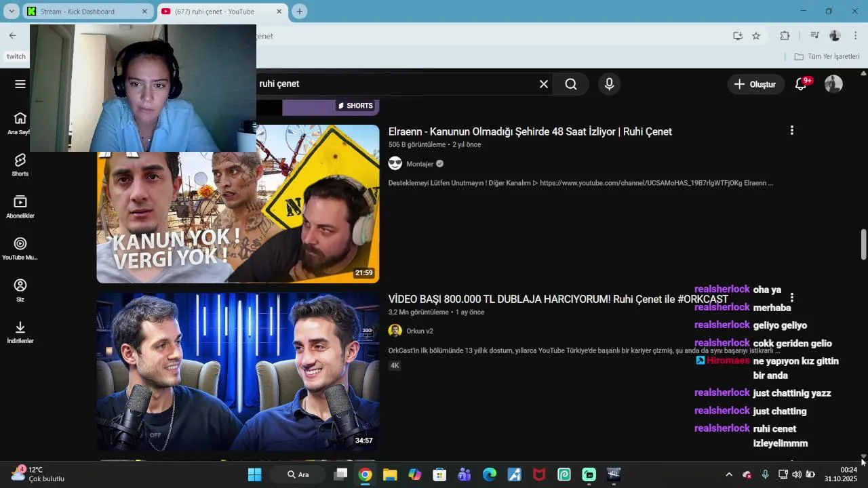
Task: Open VİDEO BAŞI 800.000 TL DUBLAJA title
Action: click(558, 299)
